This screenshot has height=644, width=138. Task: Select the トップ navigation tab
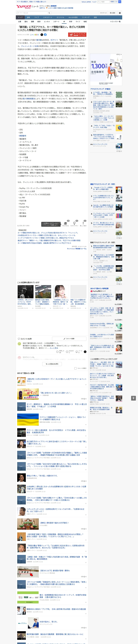click(x=20, y=17)
